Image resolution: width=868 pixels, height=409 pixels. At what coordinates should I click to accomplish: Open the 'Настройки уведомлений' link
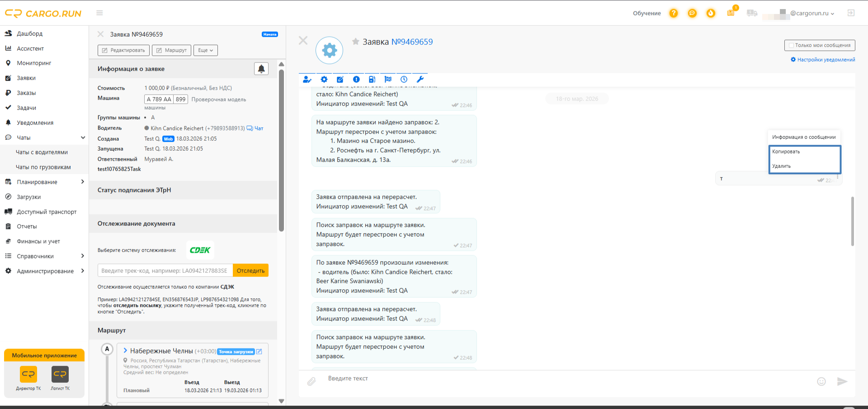(823, 60)
